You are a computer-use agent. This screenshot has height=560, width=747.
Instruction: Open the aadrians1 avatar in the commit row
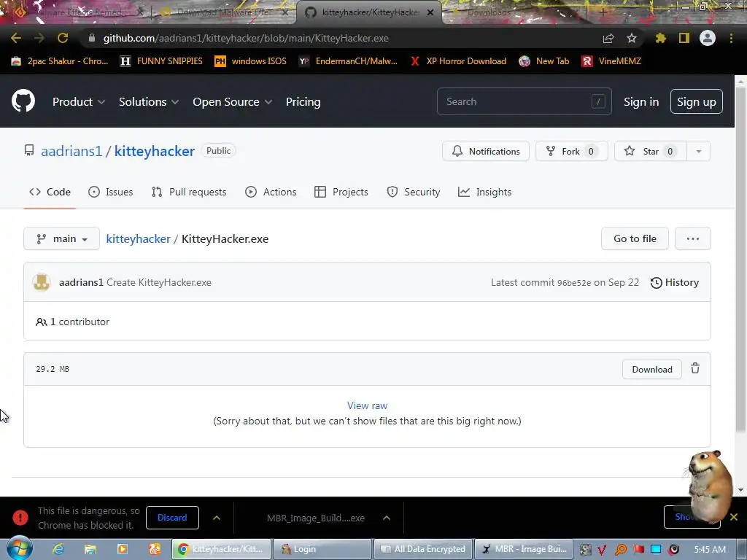click(x=42, y=282)
